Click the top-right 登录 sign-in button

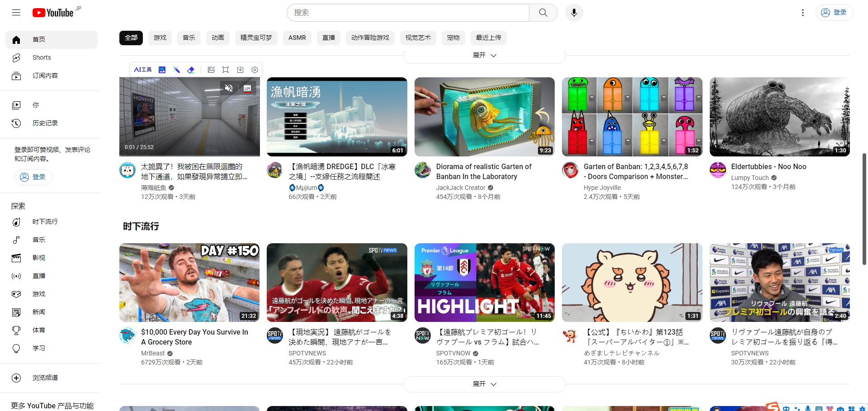[x=834, y=13]
